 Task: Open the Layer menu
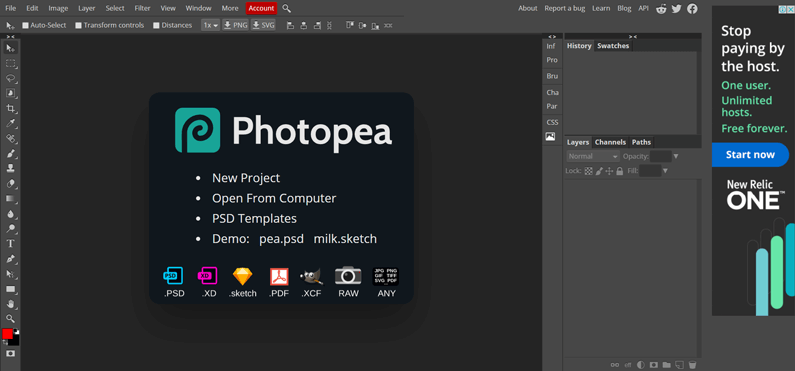(x=87, y=8)
